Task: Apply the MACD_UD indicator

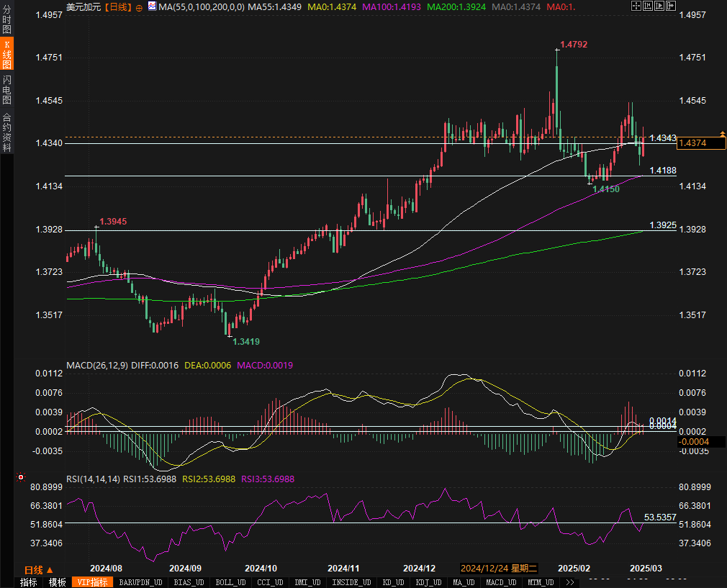Action: click(500, 582)
